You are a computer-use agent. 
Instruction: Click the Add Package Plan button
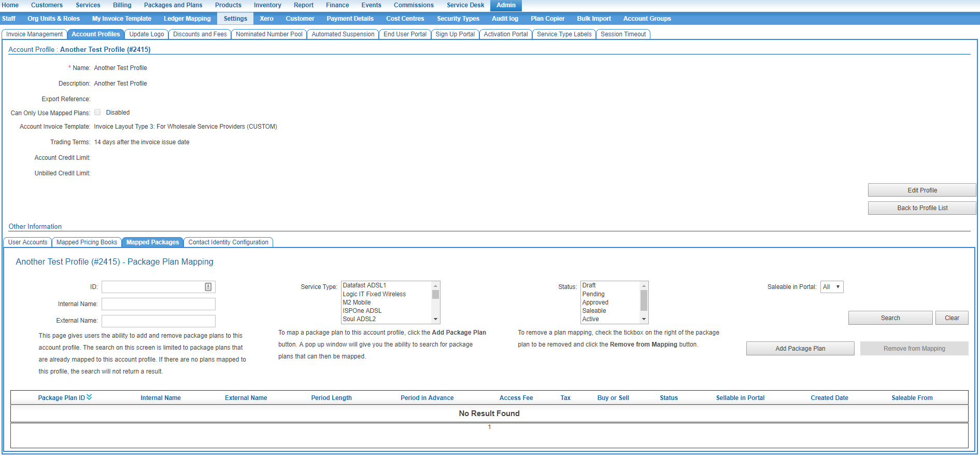[x=800, y=349]
